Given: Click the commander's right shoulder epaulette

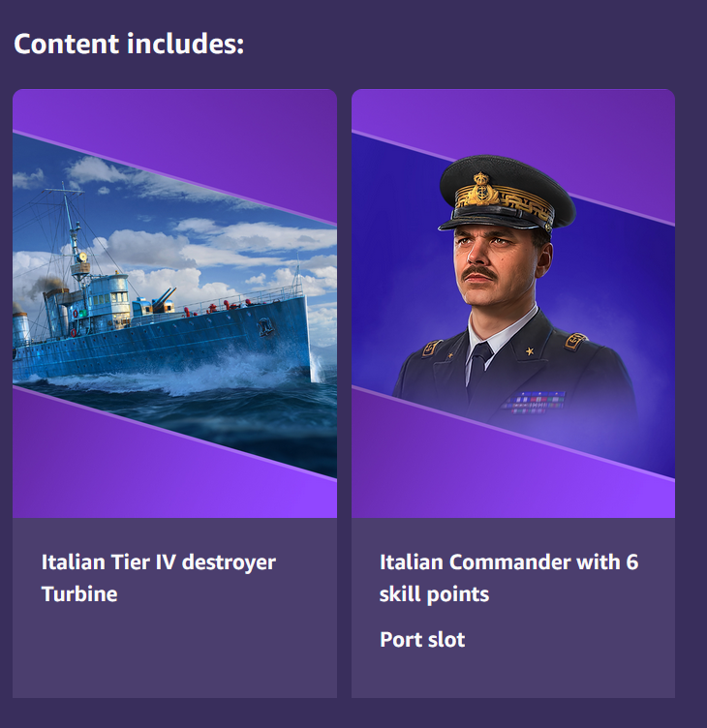Looking at the screenshot, I should point(431,348).
